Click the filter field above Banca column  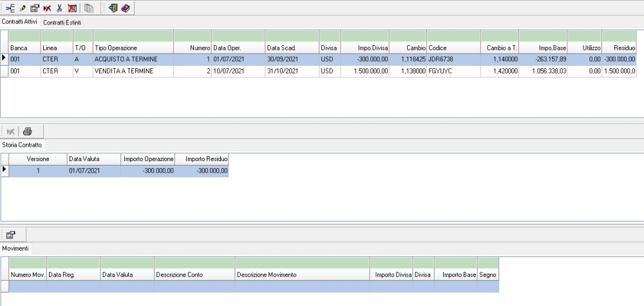point(23,35)
